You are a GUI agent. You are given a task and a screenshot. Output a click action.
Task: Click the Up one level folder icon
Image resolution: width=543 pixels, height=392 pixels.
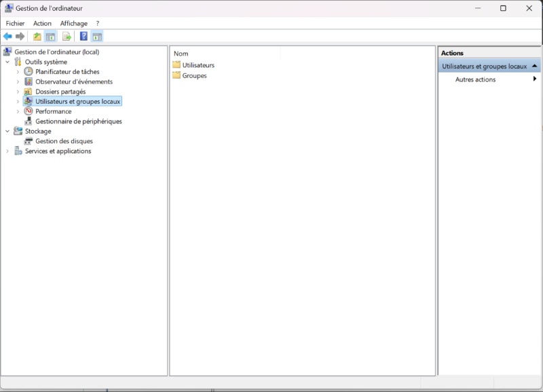(37, 37)
